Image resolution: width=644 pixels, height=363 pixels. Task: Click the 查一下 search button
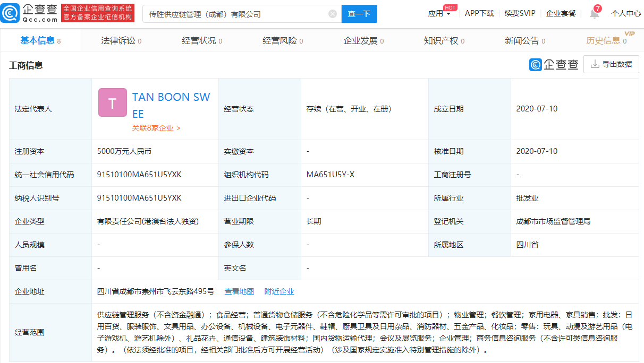(x=359, y=14)
